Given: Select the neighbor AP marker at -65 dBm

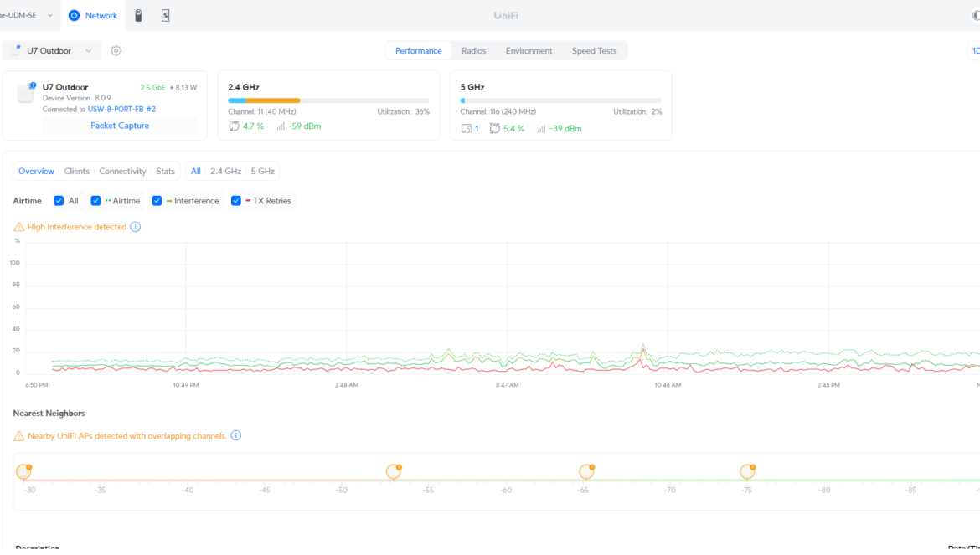Looking at the screenshot, I should (586, 471).
